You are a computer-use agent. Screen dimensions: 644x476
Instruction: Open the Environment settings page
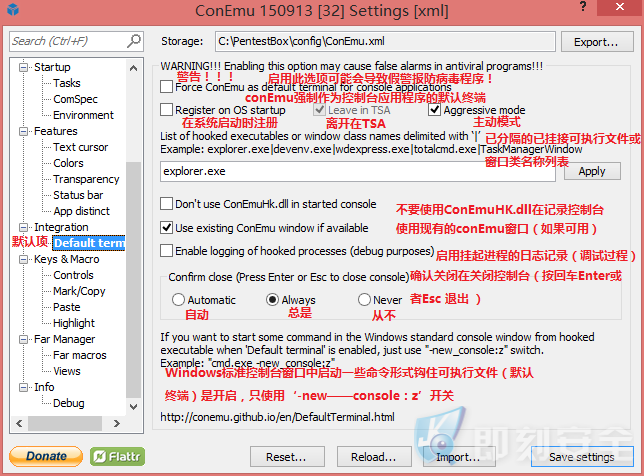(83, 115)
